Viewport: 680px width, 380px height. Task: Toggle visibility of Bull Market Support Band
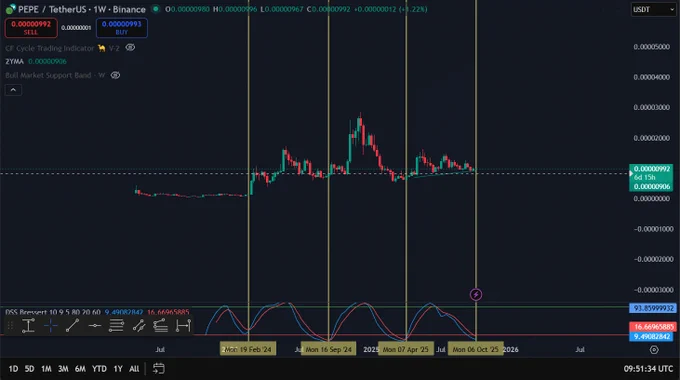115,75
